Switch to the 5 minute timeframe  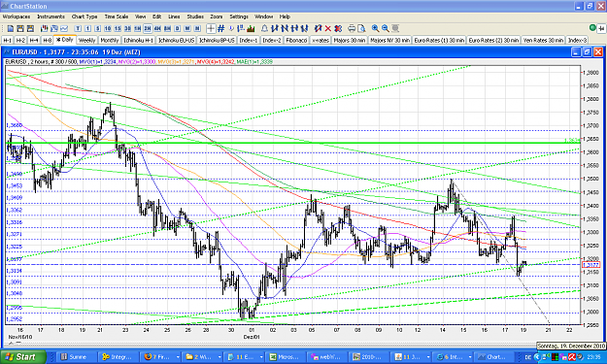pyautogui.click(x=97, y=28)
